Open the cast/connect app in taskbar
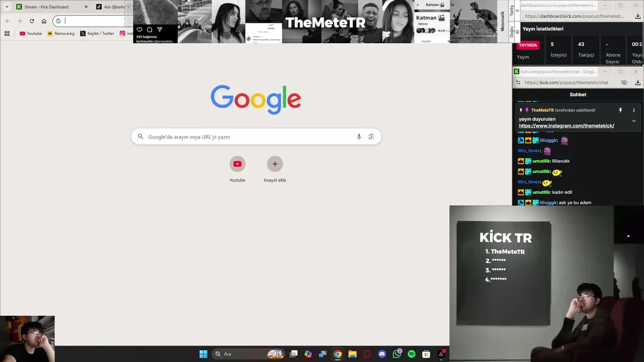644x362 pixels. pyautogui.click(x=323, y=354)
